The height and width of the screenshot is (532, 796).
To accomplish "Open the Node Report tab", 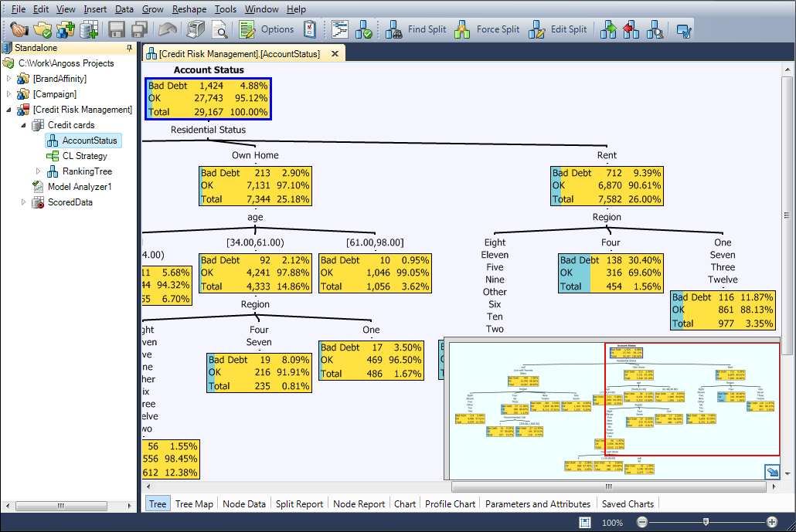I will click(359, 503).
